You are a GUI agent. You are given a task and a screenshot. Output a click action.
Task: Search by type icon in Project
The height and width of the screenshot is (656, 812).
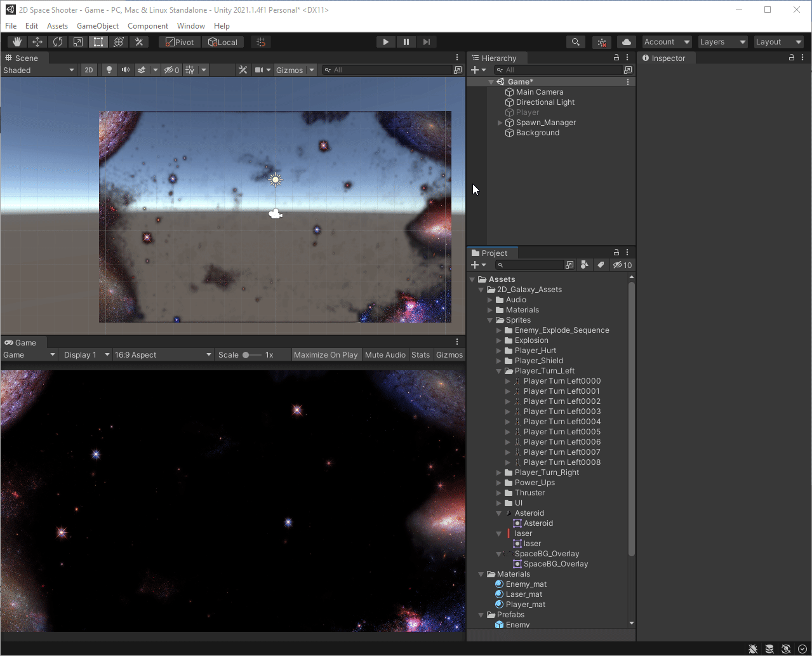(584, 265)
